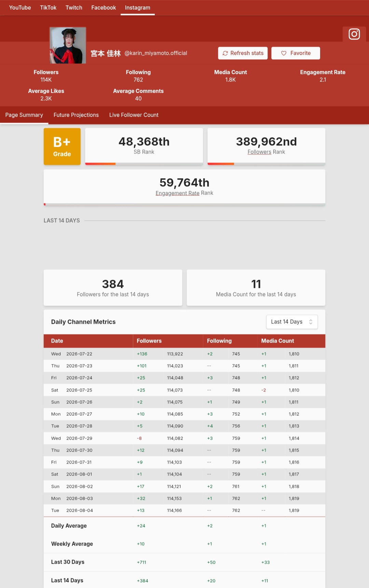Image resolution: width=369 pixels, height=588 pixels.
Task: Click the -2 media count change
Action: click(x=263, y=390)
